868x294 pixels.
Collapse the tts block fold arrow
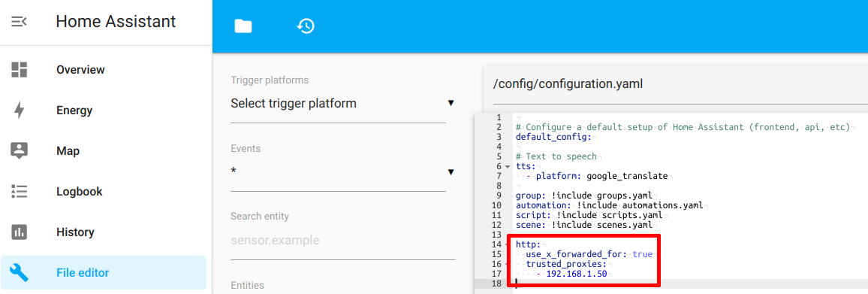(x=508, y=167)
